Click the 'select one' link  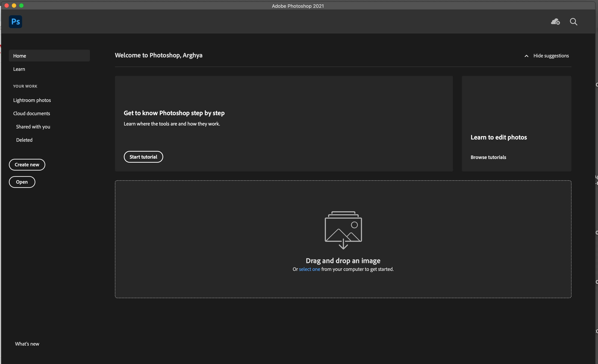tap(310, 269)
